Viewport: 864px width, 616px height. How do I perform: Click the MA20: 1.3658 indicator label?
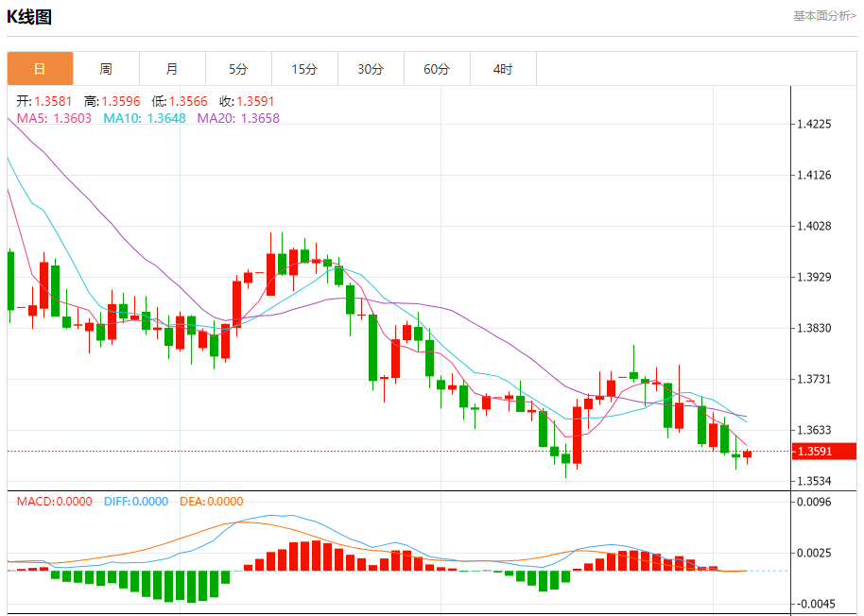click(x=238, y=118)
